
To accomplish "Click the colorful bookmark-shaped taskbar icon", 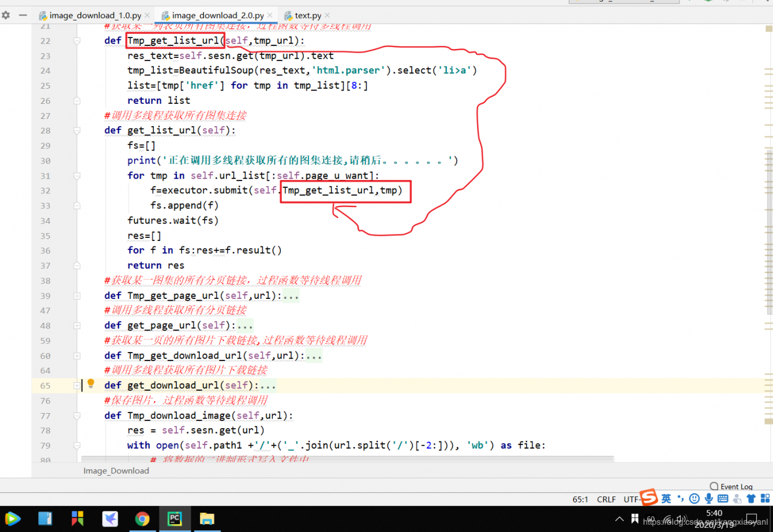I will point(78,519).
